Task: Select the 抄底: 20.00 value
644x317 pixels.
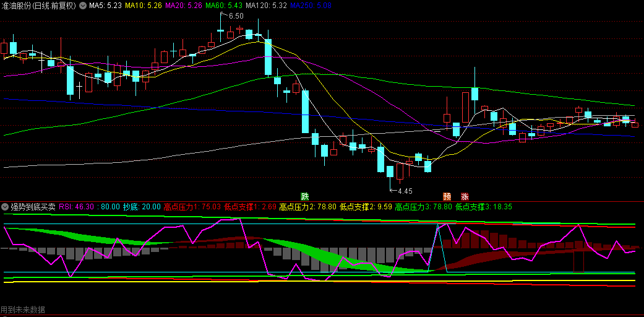Action: [x=141, y=206]
